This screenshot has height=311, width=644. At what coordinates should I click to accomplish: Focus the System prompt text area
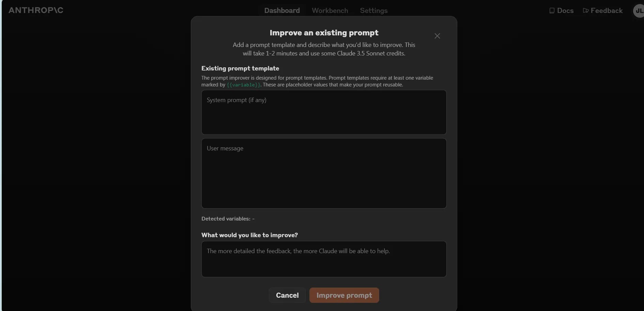pyautogui.click(x=324, y=112)
